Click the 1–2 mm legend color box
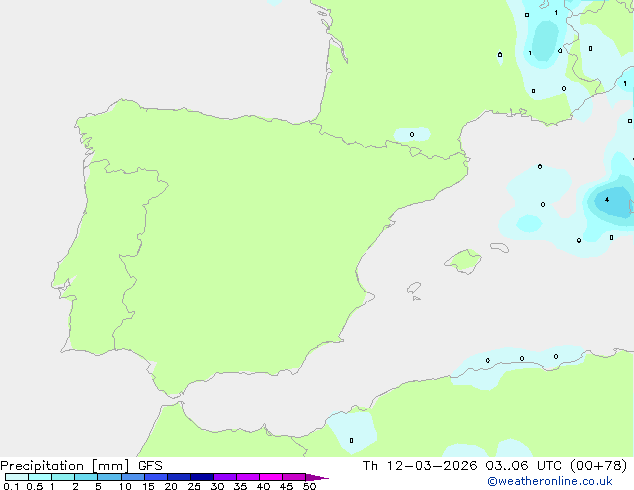Image resolution: width=634 pixels, height=490 pixels. pyautogui.click(x=63, y=477)
